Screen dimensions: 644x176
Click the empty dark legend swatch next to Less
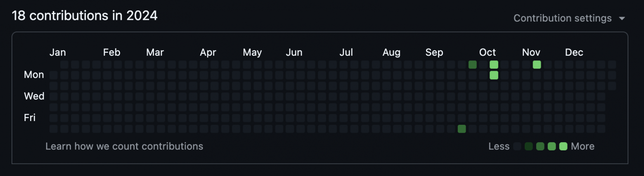pos(517,146)
